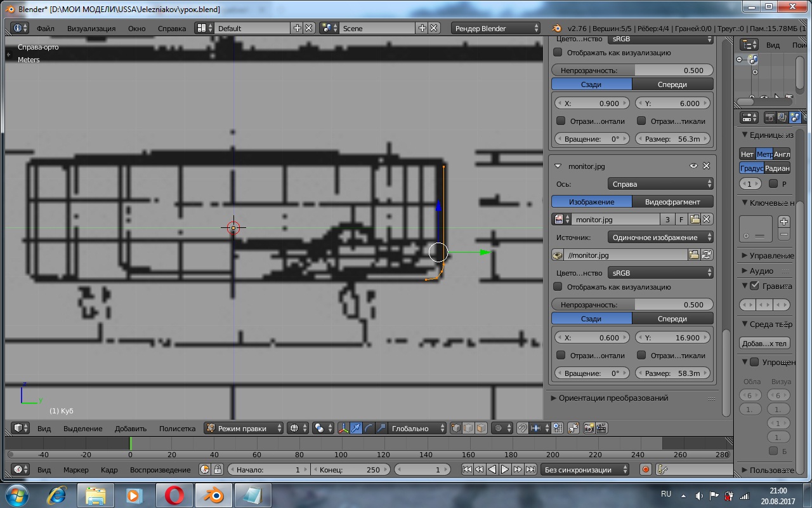
Task: Open the Визуализация menu
Action: tap(91, 28)
